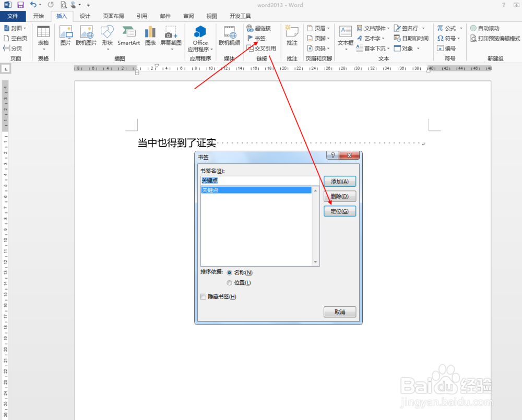
Task: Open the Drop Cap (首字下沉) dropdown
Action: coord(373,48)
